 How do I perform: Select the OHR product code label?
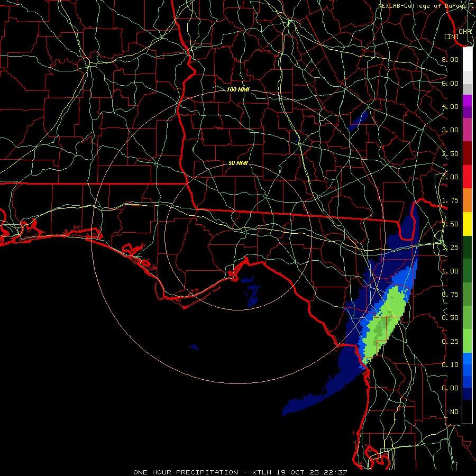[465, 31]
